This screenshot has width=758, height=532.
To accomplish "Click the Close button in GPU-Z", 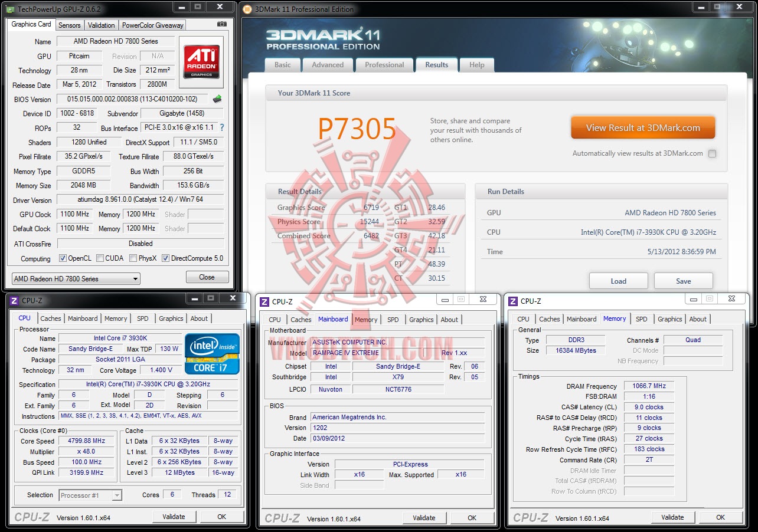I will click(207, 277).
